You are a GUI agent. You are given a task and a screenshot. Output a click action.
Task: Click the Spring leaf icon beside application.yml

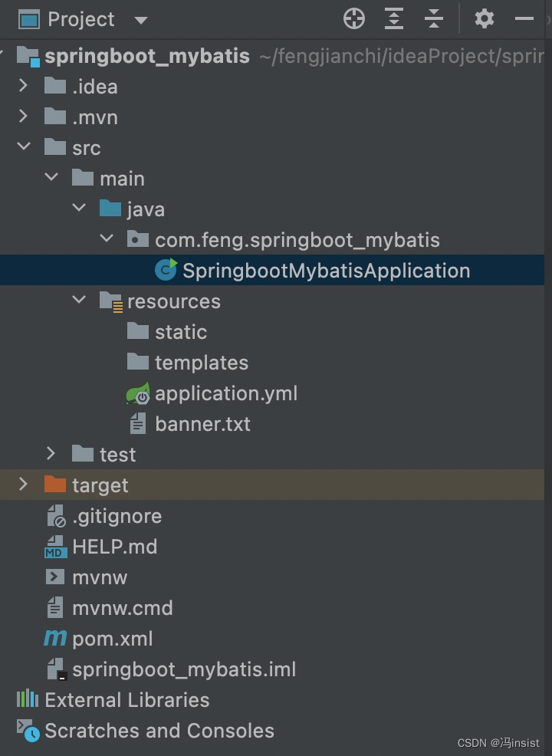pyautogui.click(x=136, y=393)
